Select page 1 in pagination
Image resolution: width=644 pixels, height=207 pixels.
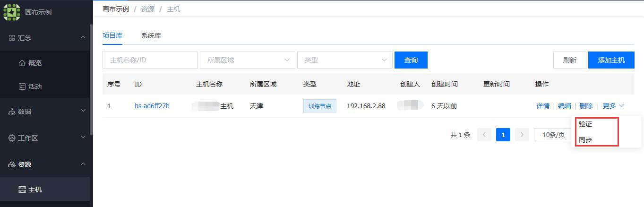pyautogui.click(x=503, y=135)
